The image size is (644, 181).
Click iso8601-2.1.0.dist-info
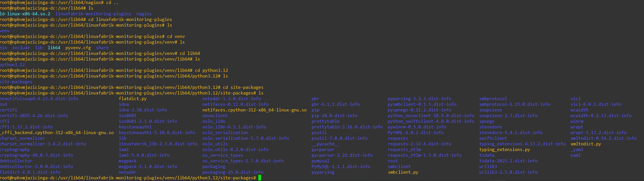pyautogui.click(x=148, y=121)
